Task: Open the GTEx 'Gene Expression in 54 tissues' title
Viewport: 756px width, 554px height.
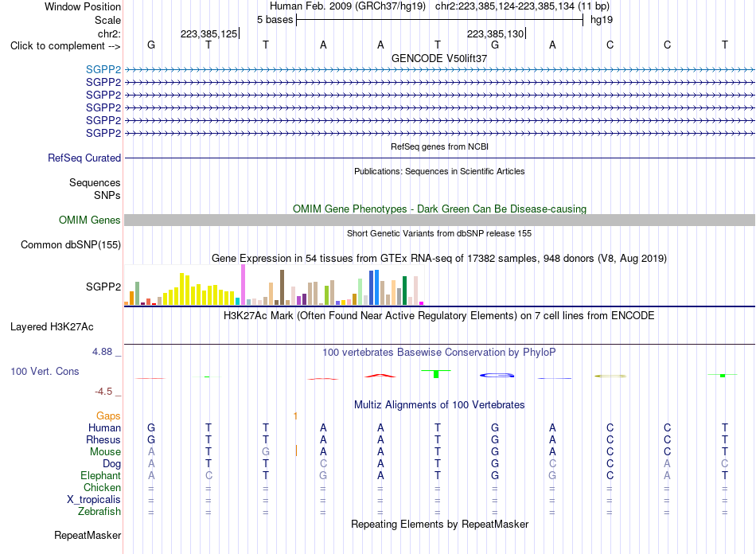Action: (x=439, y=259)
